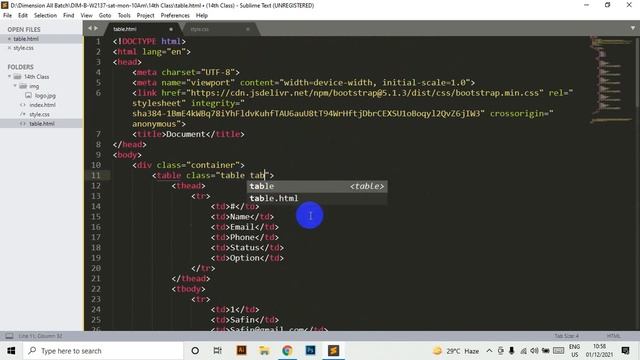Go to previous tab with left arrow
Image resolution: width=640 pixels, height=360 pixels.
90,28
